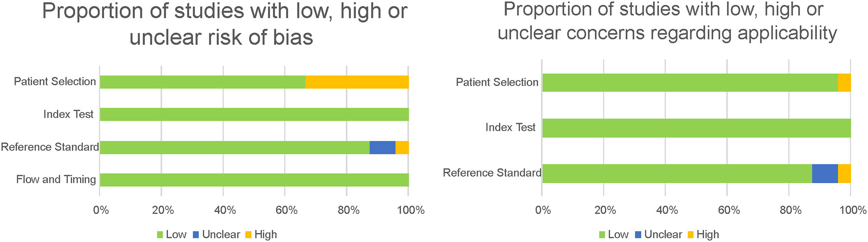The image size is (868, 242).
Task: Click the blue Unclear legend swatch in the risk of bias chart
Action: (x=196, y=235)
